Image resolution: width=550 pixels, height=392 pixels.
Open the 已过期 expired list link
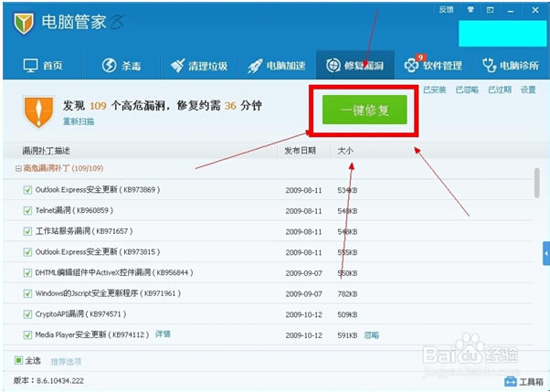coord(500,90)
